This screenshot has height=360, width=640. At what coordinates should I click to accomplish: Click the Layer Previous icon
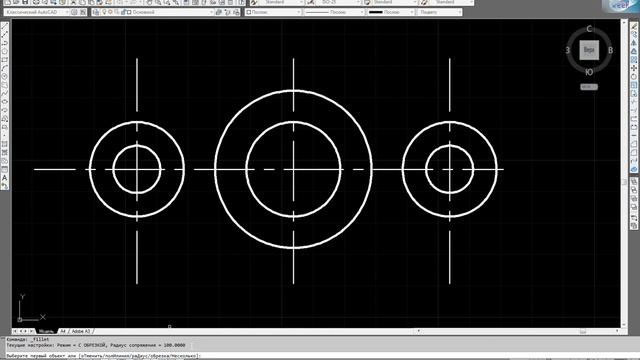228,12
